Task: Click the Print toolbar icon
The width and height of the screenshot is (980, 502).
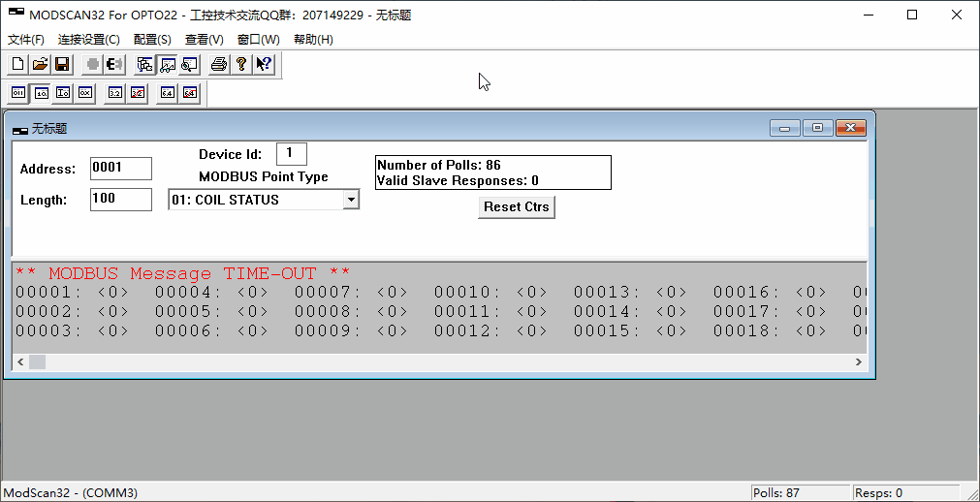Action: pyautogui.click(x=219, y=65)
